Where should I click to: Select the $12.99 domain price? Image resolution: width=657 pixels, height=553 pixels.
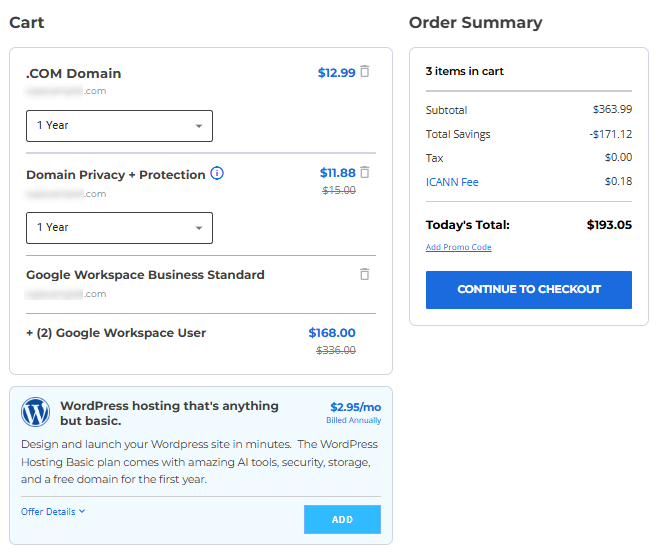336,73
